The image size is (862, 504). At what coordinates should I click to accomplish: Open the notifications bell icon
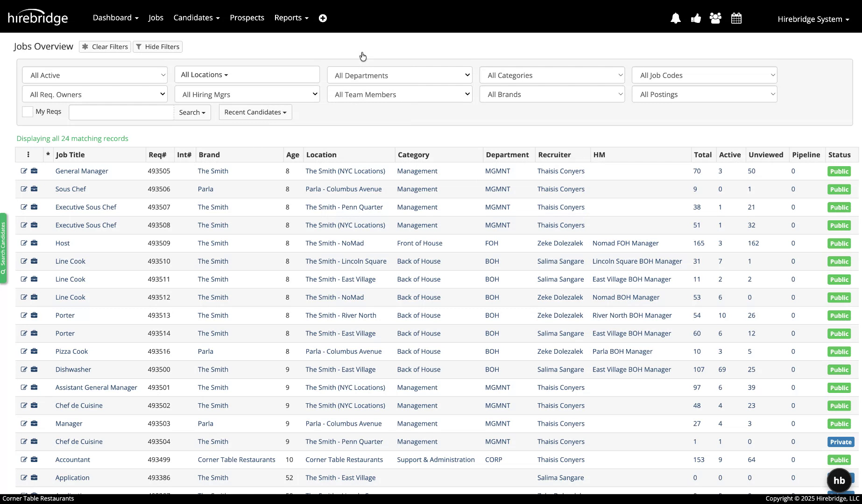[x=676, y=18]
